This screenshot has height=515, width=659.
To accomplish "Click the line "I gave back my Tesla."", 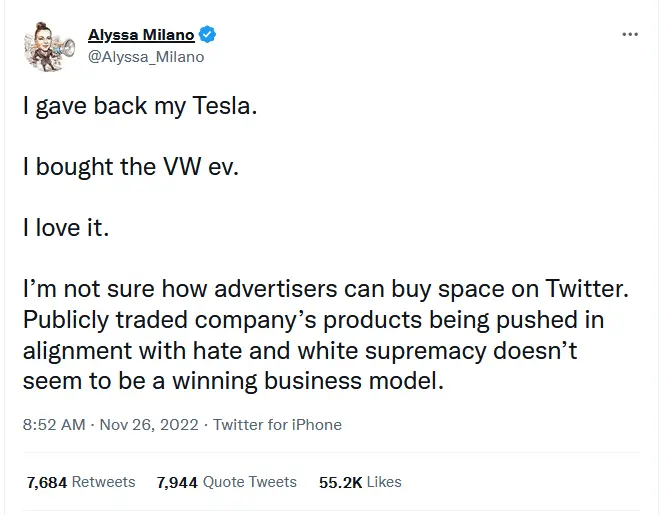I will pyautogui.click(x=140, y=107).
